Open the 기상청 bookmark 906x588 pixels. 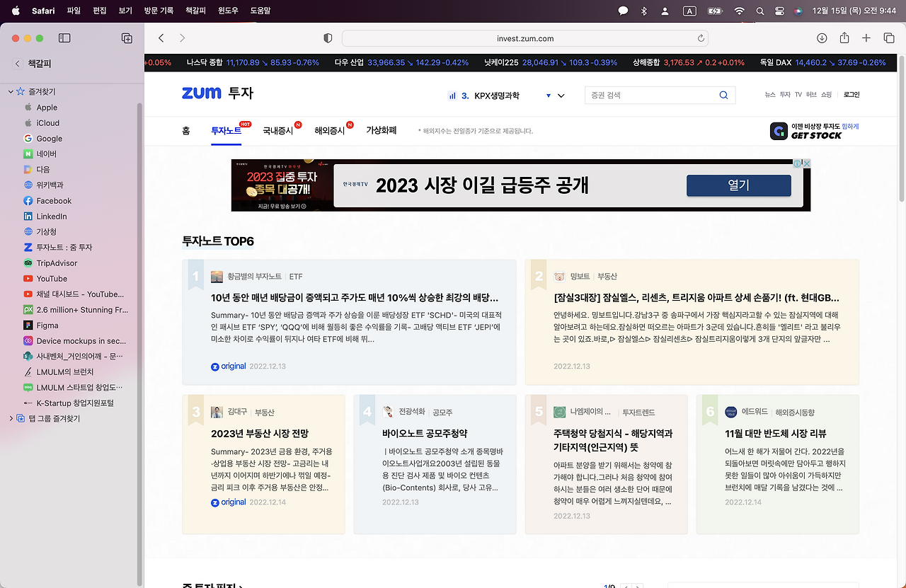click(x=46, y=232)
